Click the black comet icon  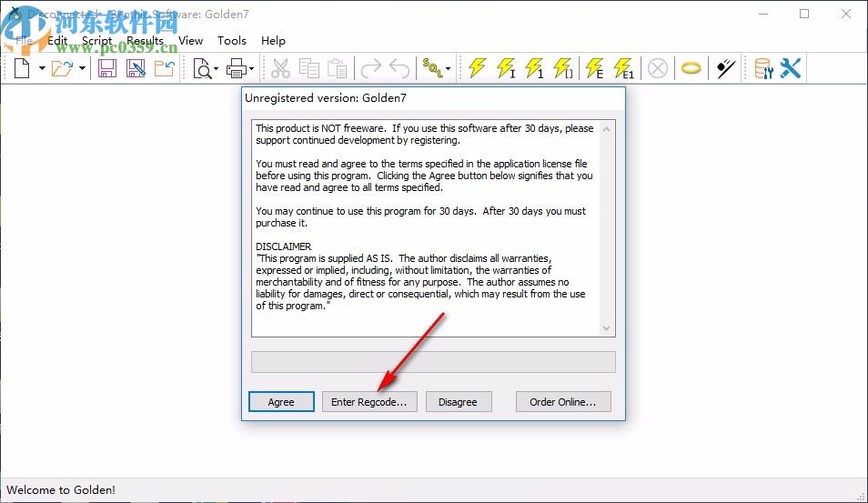725,68
